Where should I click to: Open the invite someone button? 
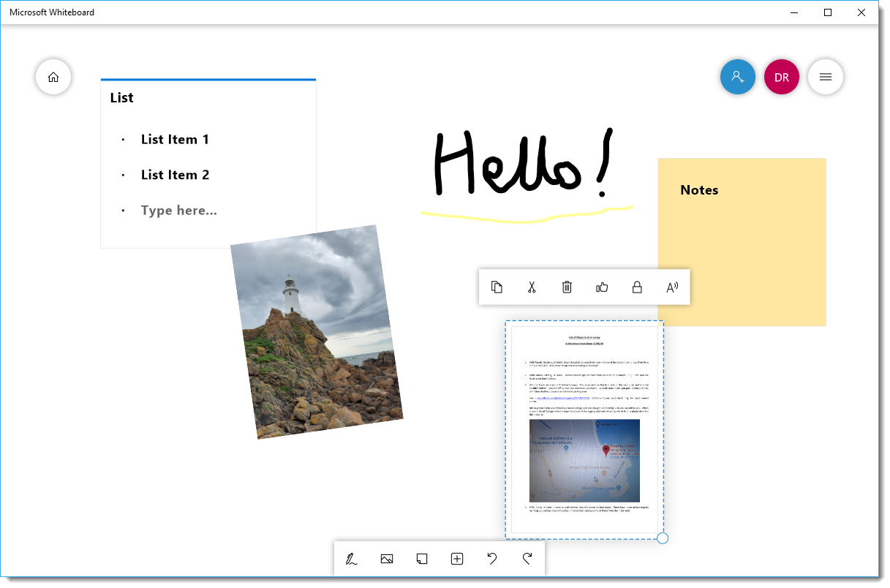tap(737, 77)
